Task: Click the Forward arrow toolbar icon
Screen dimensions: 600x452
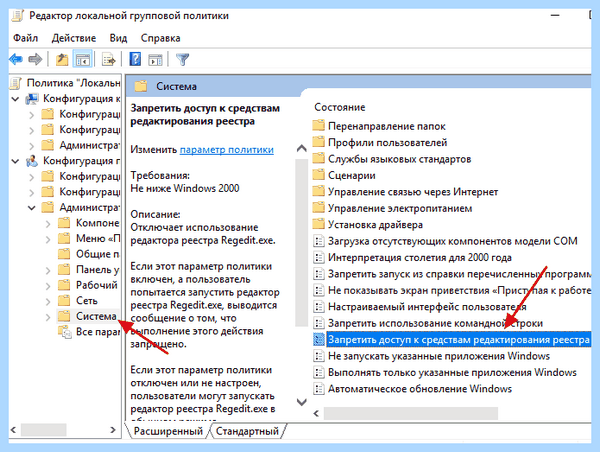Action: click(x=35, y=59)
